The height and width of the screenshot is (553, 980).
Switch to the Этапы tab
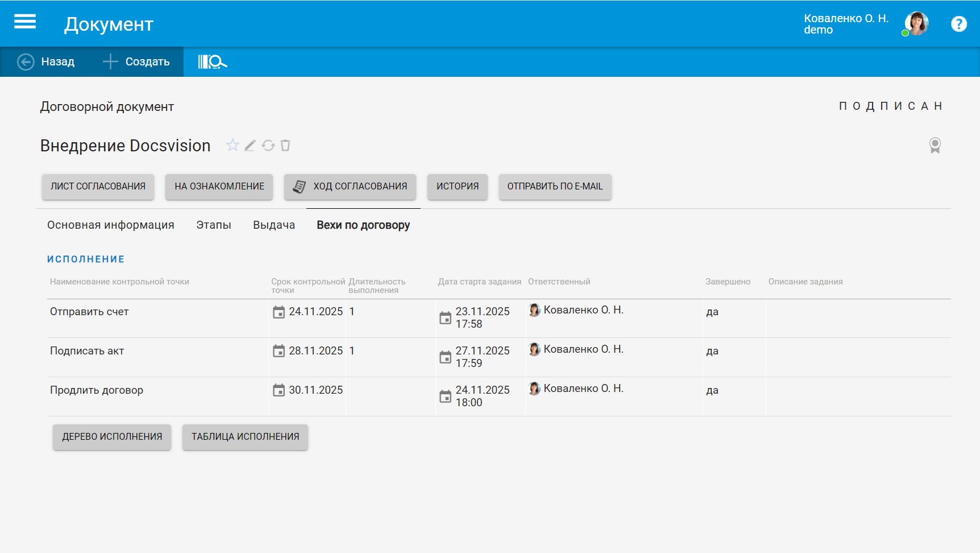(214, 225)
